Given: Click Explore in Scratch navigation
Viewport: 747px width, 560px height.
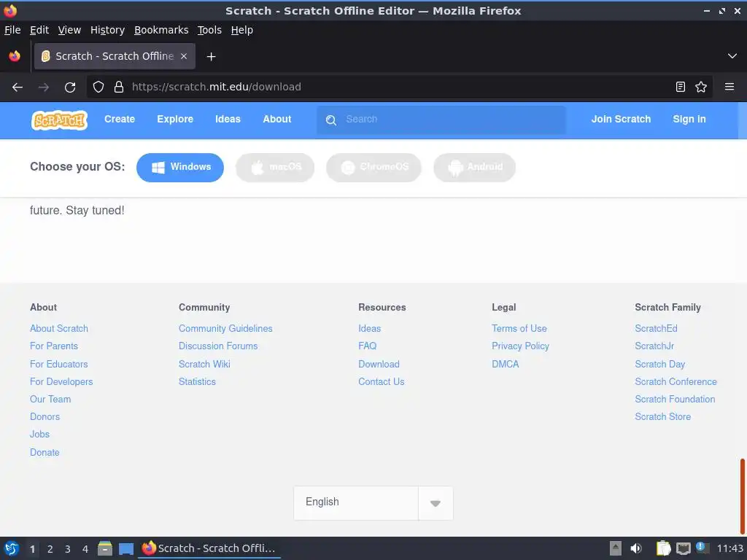Looking at the screenshot, I should point(175,119).
